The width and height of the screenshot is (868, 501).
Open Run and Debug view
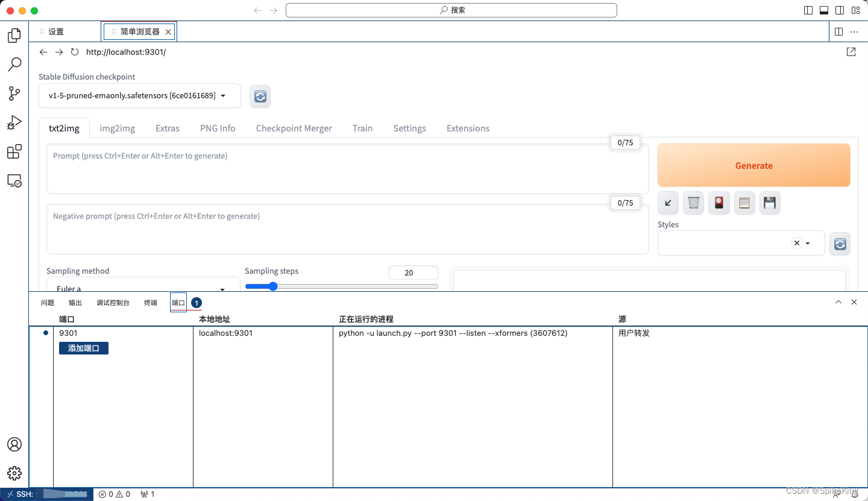[14, 122]
